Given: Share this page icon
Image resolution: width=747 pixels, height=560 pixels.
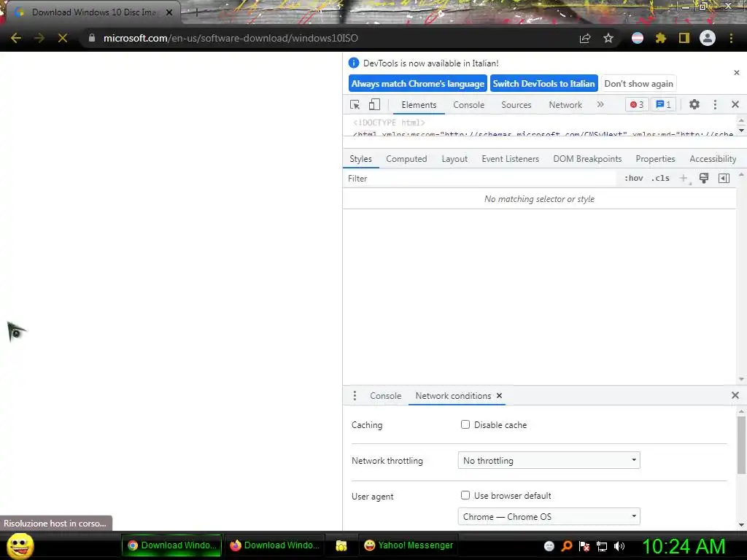Looking at the screenshot, I should [585, 38].
